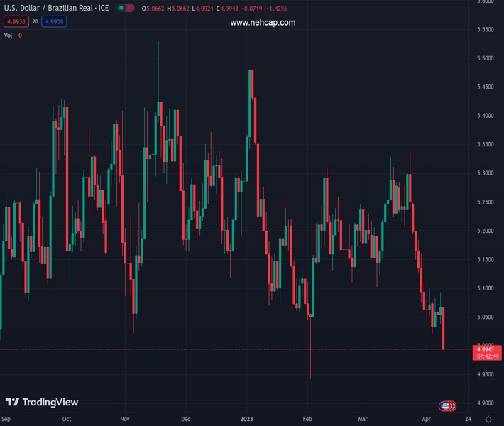Click the spread value 20 between prices
The width and height of the screenshot is (504, 426).
(35, 22)
